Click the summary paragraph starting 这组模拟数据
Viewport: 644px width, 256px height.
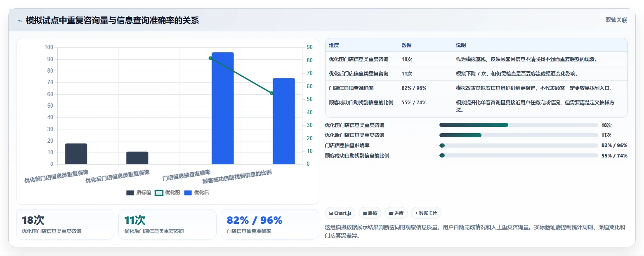coord(475,232)
